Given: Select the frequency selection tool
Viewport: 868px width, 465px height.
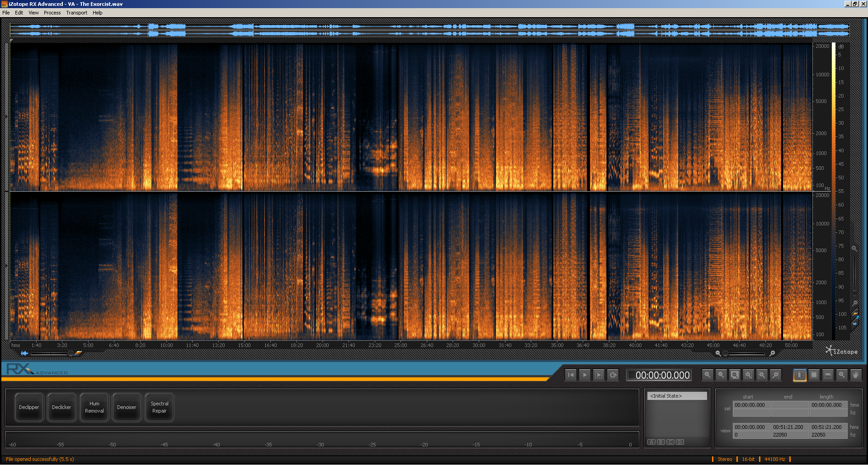Looking at the screenshot, I should 828,375.
